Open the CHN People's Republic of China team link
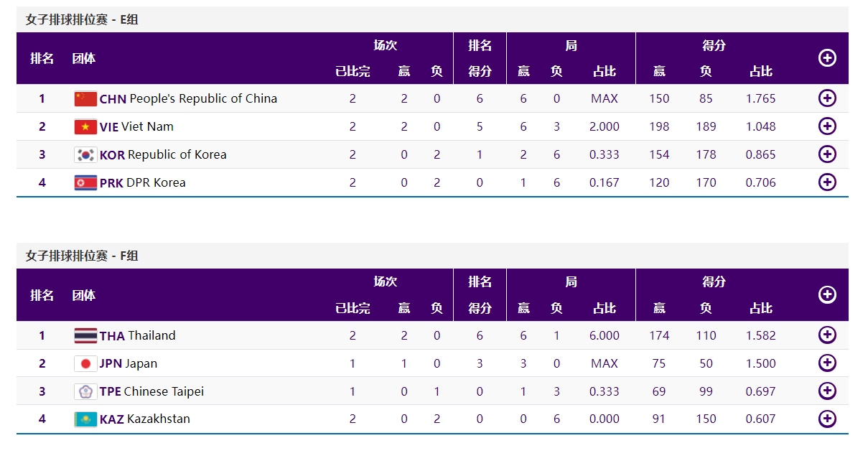Screen dimensions: 868x461 click(x=188, y=99)
